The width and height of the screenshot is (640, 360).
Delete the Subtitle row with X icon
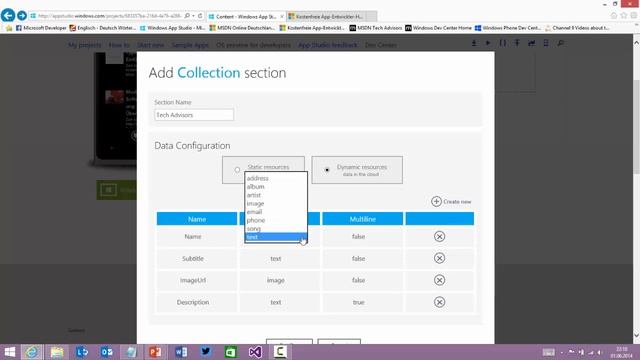[x=439, y=258]
